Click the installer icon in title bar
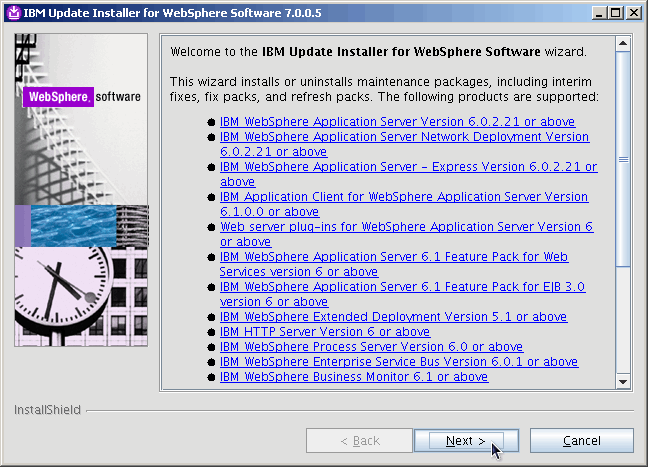648x467 pixels. point(12,13)
